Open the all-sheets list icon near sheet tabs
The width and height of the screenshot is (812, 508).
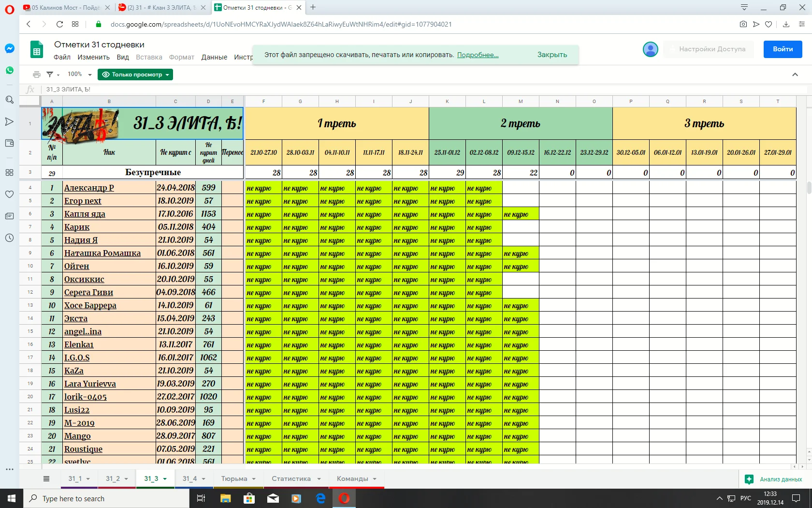click(46, 478)
